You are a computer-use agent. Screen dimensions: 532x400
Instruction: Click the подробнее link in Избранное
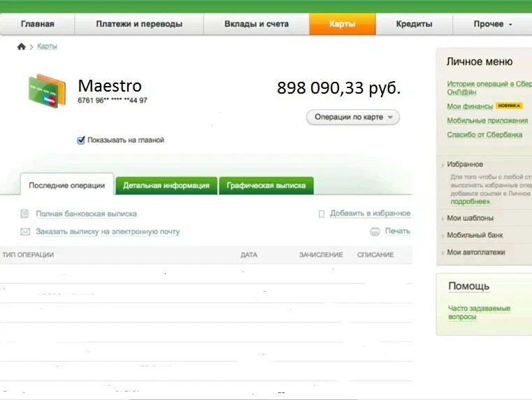[x=470, y=201]
